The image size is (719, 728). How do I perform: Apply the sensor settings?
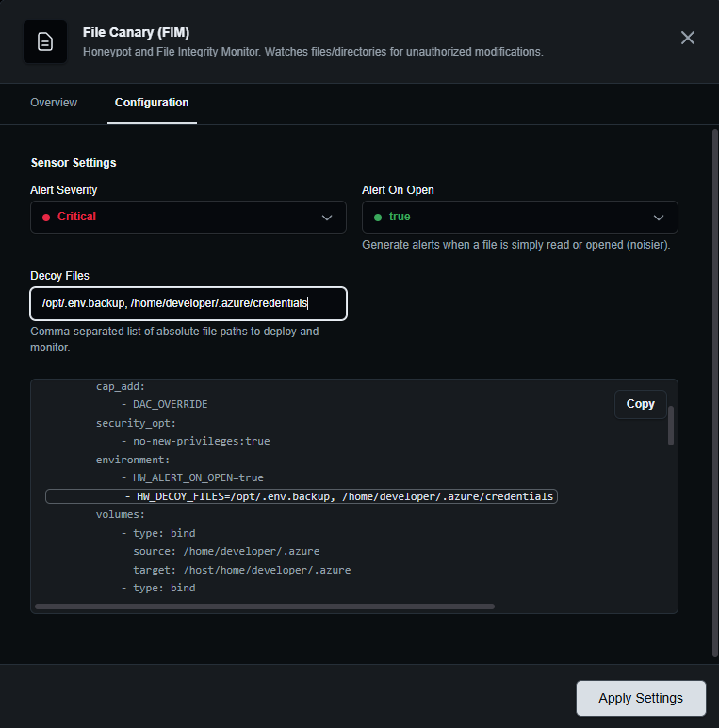tap(641, 698)
